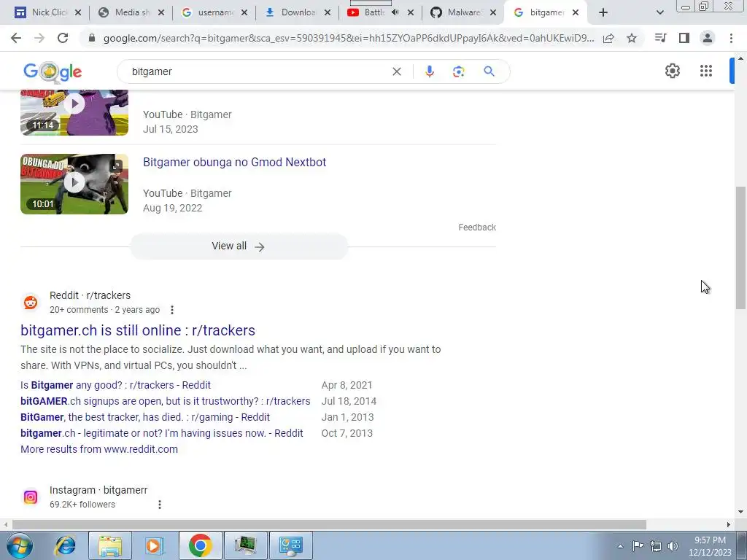Open Google quick settings gear
Screen dimensions: 747x560
click(x=672, y=71)
